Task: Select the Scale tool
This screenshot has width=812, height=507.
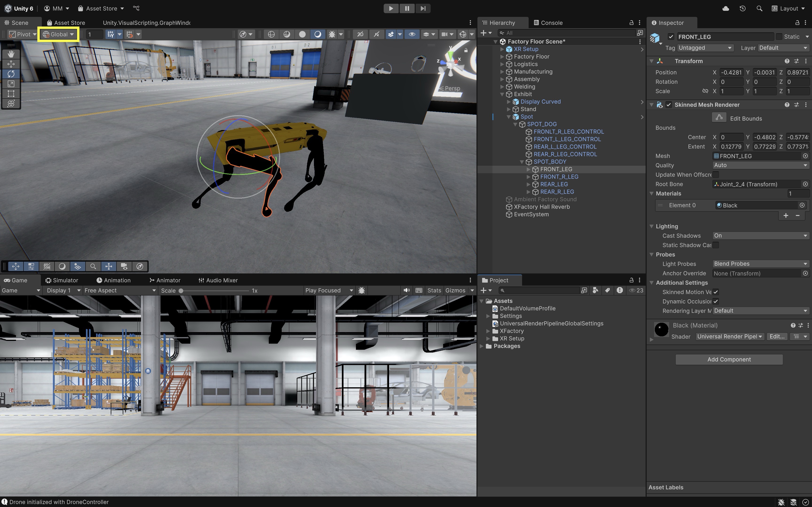Action: pos(11,84)
